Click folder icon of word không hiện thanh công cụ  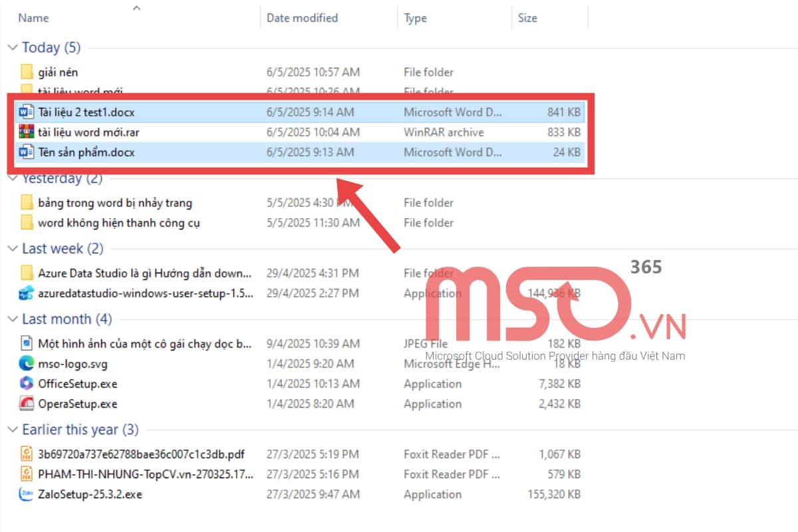27,222
